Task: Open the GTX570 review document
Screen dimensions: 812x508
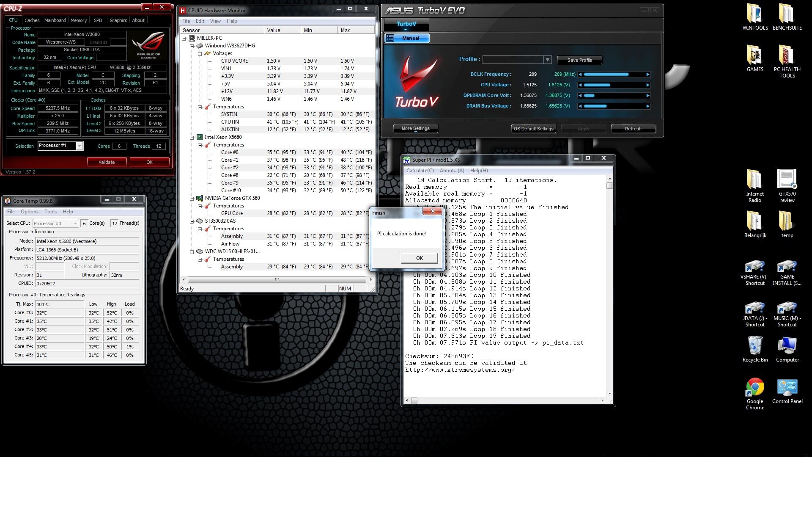Action: (x=787, y=186)
